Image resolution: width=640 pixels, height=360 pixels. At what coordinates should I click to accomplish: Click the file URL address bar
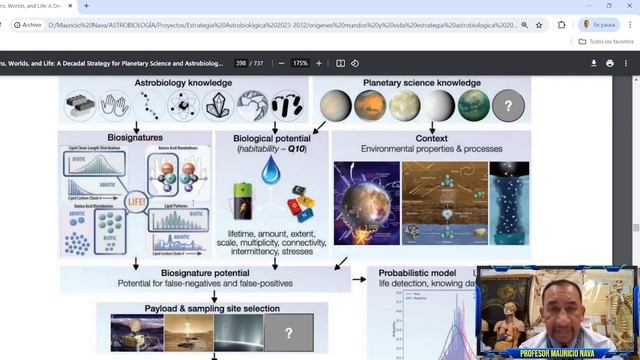pyautogui.click(x=282, y=25)
